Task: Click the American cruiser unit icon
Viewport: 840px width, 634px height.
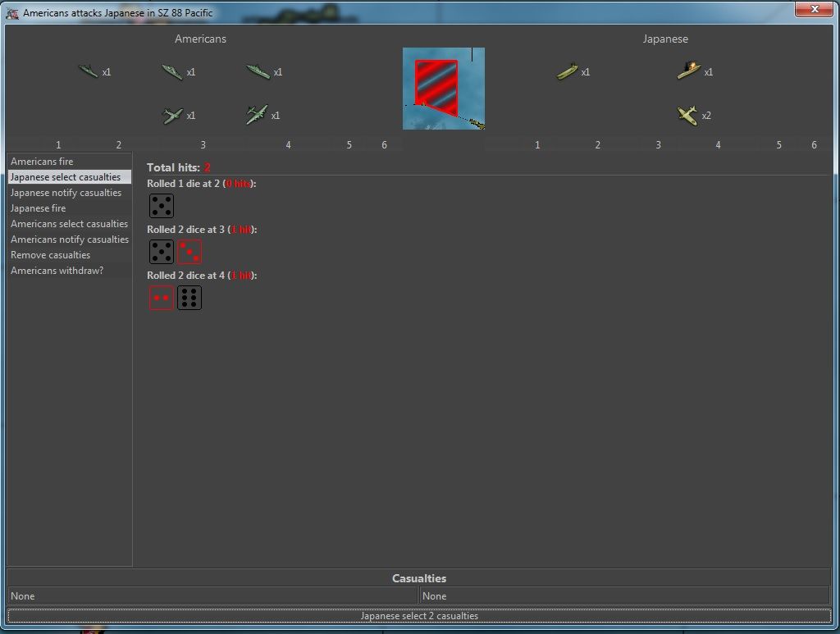Action: pos(172,72)
